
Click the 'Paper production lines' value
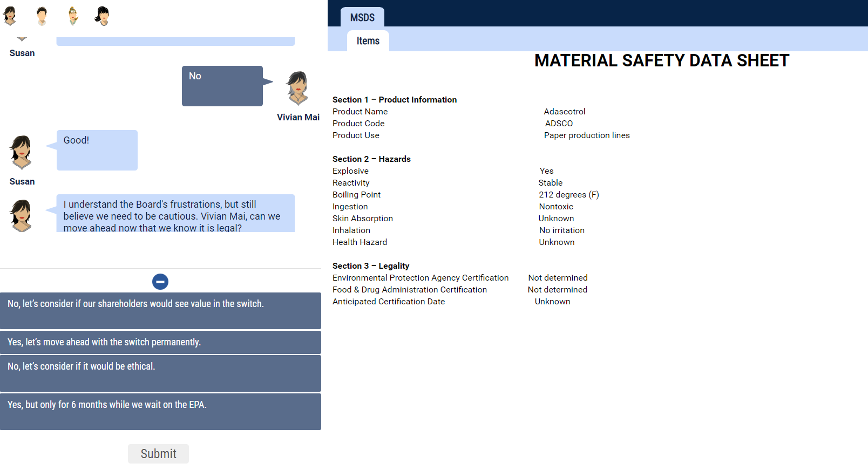click(587, 135)
